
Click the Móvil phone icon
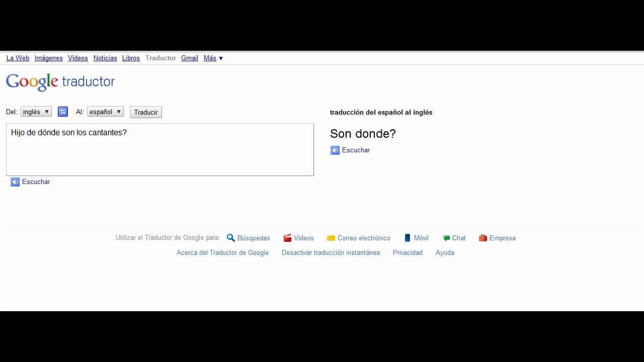tap(408, 238)
